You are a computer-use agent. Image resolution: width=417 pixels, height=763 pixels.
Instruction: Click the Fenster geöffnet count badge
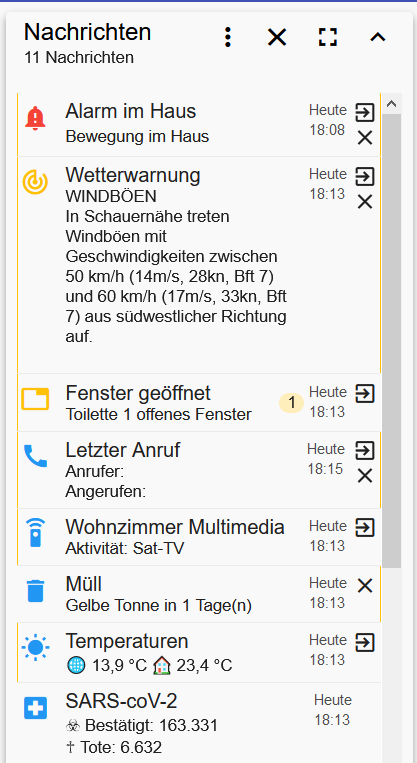point(291,403)
